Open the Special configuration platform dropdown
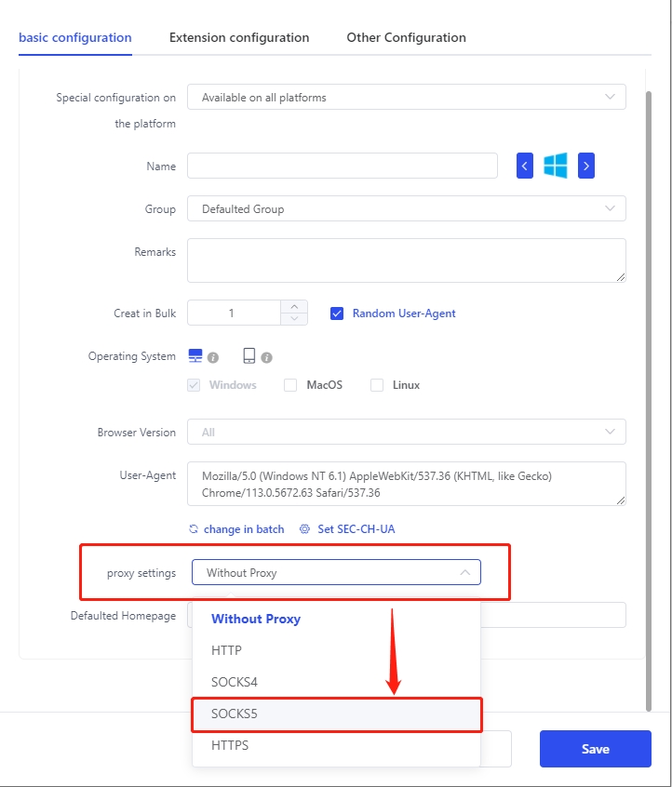 (x=406, y=97)
